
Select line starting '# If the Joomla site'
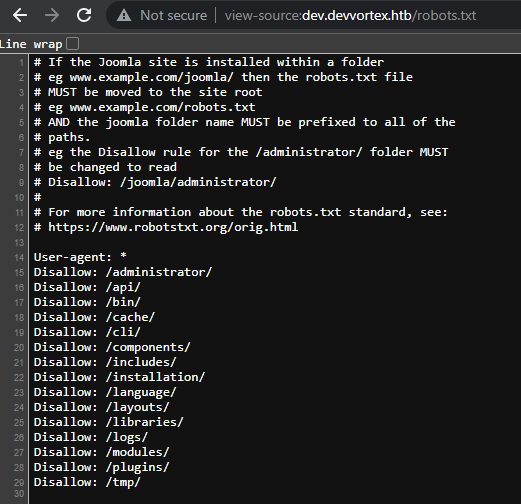[x=209, y=62]
